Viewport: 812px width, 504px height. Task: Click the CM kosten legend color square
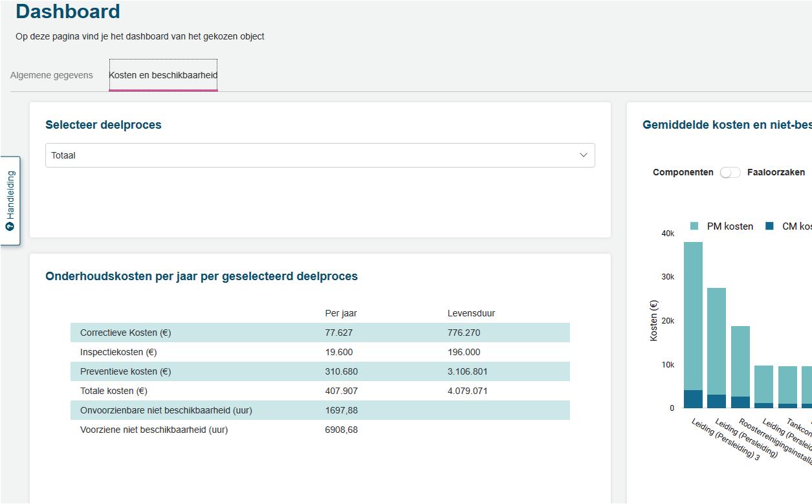[x=769, y=226]
